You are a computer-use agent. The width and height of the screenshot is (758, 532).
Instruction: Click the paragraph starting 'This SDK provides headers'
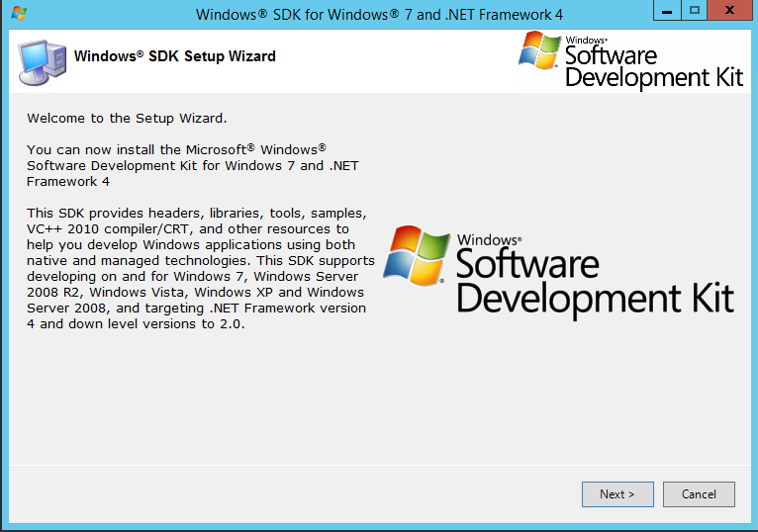click(x=201, y=268)
